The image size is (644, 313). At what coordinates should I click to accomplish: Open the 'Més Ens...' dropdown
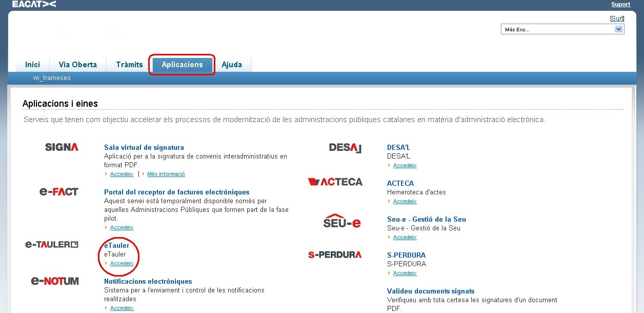pos(562,29)
